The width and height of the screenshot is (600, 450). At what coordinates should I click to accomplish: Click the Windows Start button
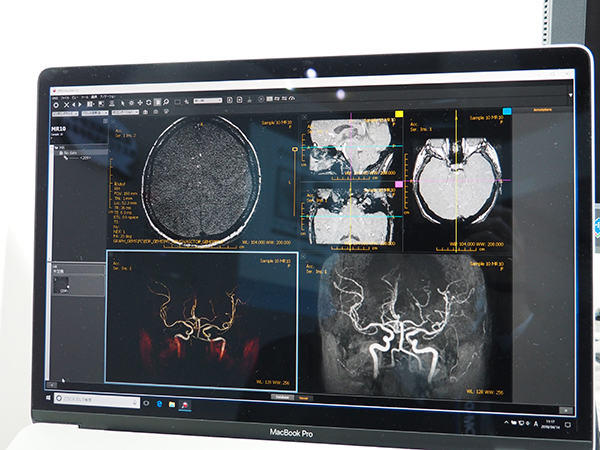click(47, 397)
